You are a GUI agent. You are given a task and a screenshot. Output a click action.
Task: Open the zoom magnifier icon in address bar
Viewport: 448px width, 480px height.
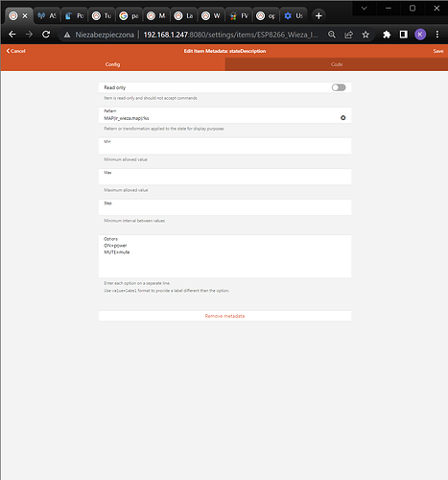(332, 35)
